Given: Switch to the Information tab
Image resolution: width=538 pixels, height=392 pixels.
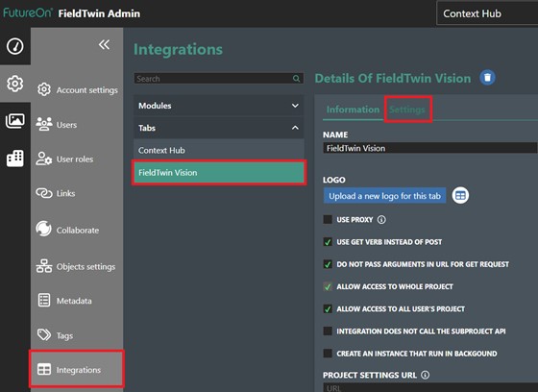Looking at the screenshot, I should pos(353,110).
